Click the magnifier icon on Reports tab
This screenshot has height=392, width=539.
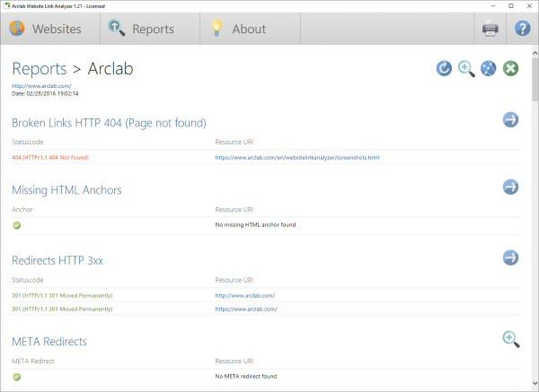pos(116,28)
